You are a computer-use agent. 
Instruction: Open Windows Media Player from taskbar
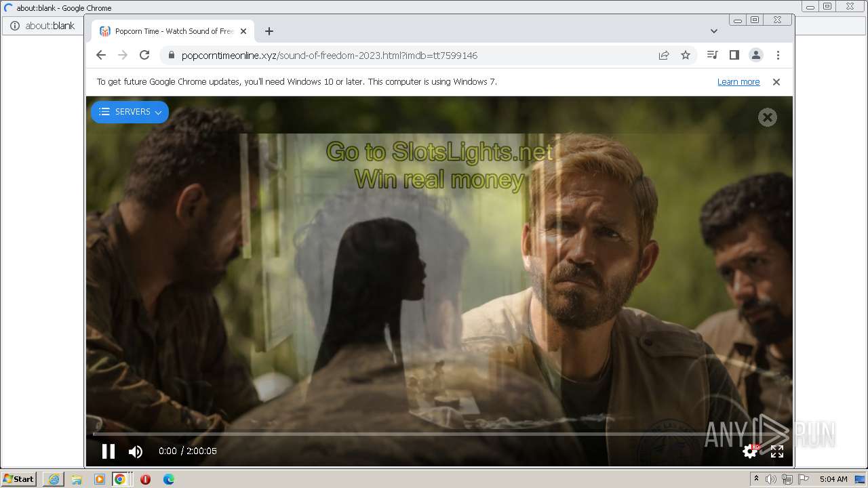[100, 479]
